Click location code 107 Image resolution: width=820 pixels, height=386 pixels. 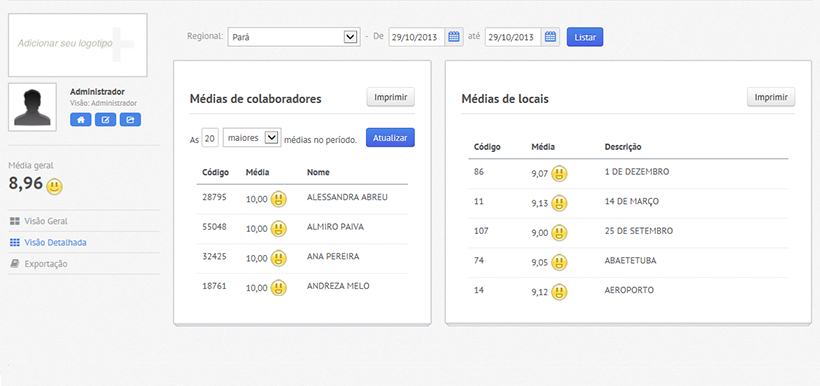pyautogui.click(x=481, y=231)
